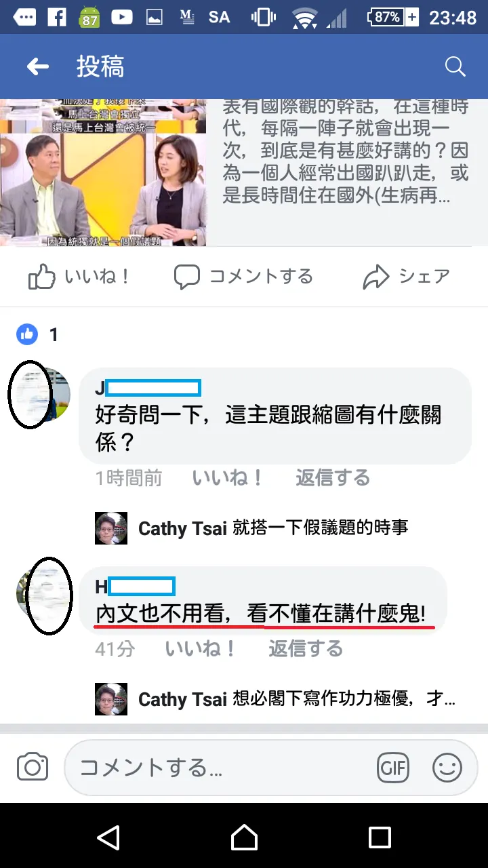
Task: Tap the いいね! thumbs-up button on post
Action: pos(79,277)
